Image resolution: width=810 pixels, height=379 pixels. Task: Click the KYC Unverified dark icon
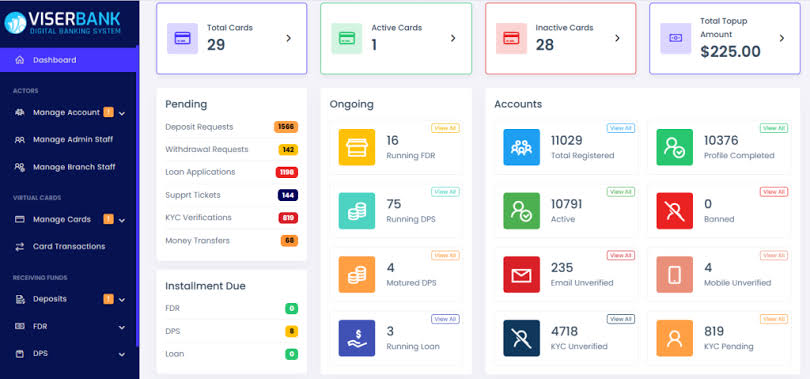pos(522,338)
